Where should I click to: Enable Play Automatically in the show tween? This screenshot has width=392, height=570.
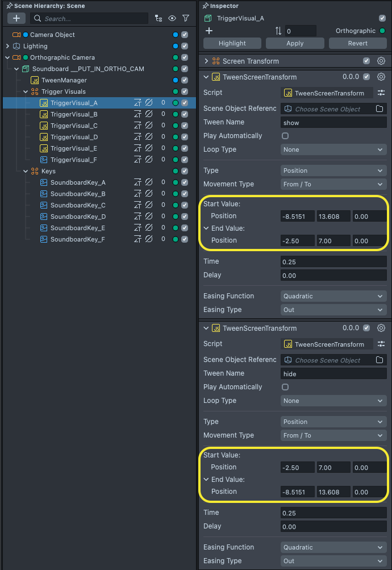click(285, 136)
